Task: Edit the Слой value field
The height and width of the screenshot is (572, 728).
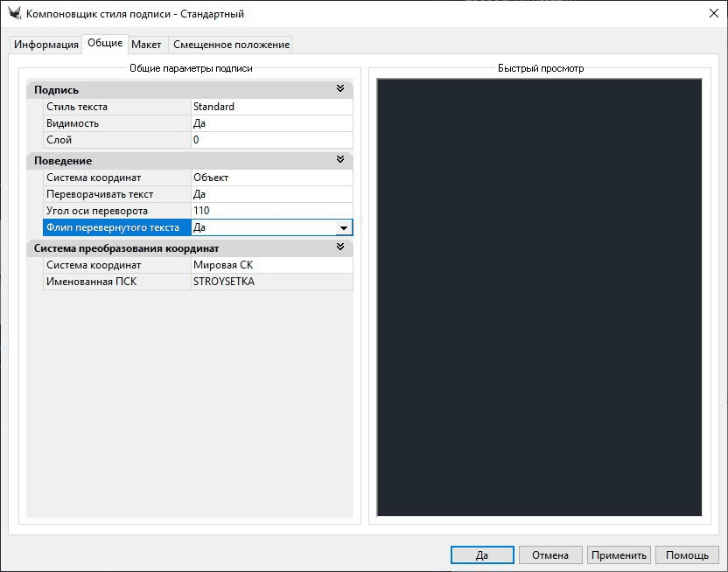Action: (x=271, y=140)
